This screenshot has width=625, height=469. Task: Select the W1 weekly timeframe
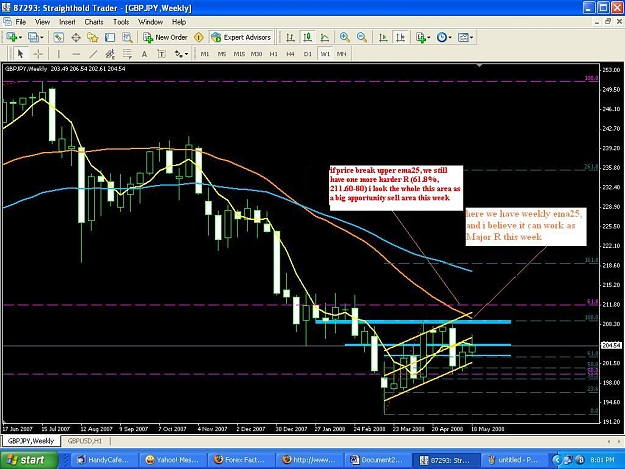click(325, 54)
